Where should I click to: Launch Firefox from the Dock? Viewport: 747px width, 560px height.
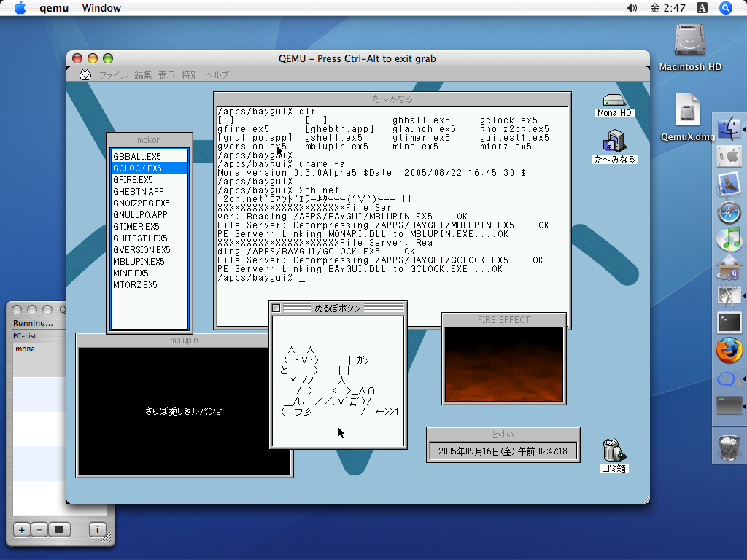pos(729,351)
